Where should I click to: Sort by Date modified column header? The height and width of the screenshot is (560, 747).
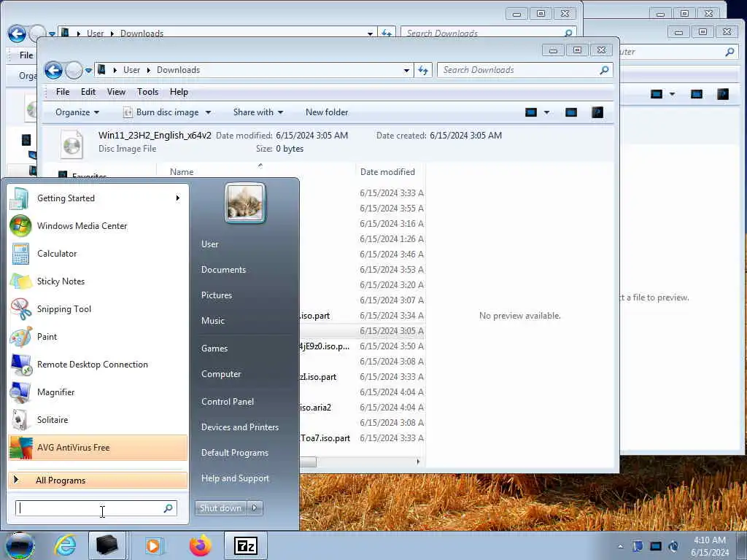390,172
